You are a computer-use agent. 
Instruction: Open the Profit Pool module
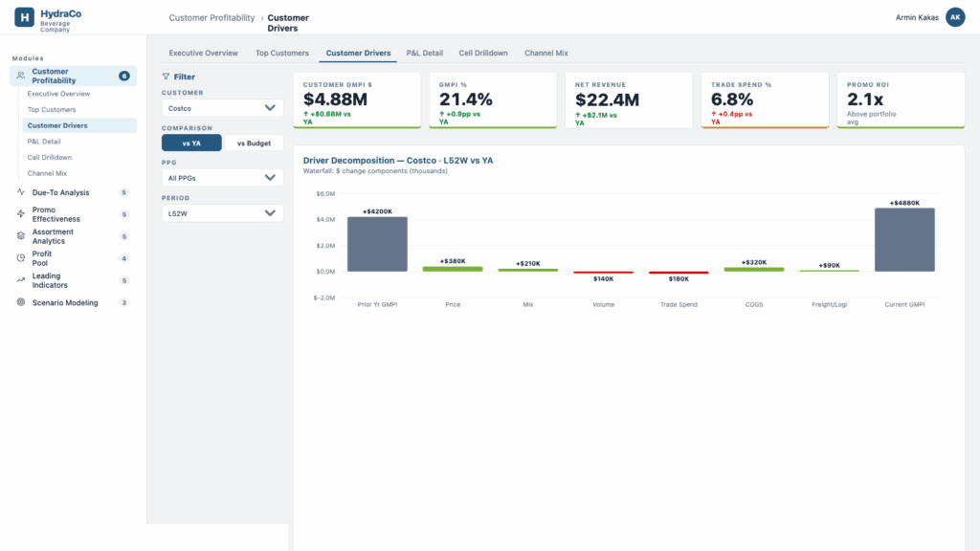[73, 258]
